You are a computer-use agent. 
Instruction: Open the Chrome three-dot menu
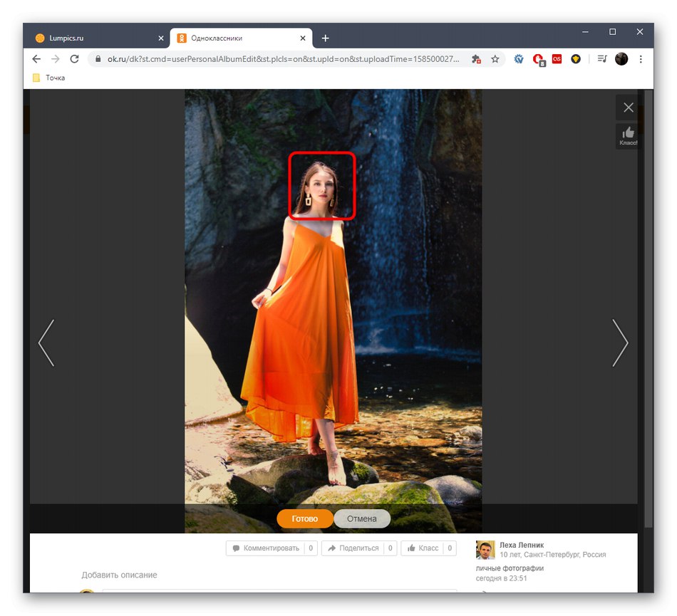[641, 59]
